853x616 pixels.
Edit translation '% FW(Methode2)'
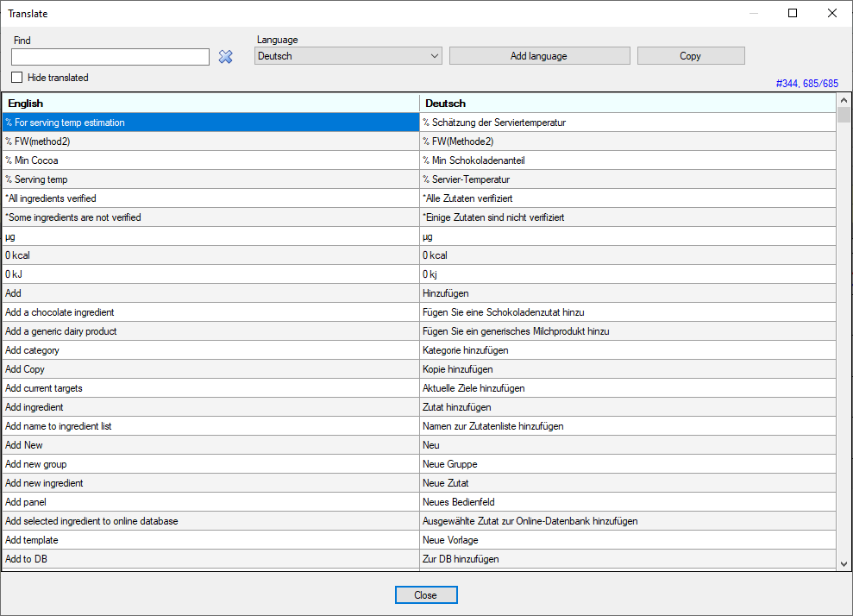[x=628, y=141]
